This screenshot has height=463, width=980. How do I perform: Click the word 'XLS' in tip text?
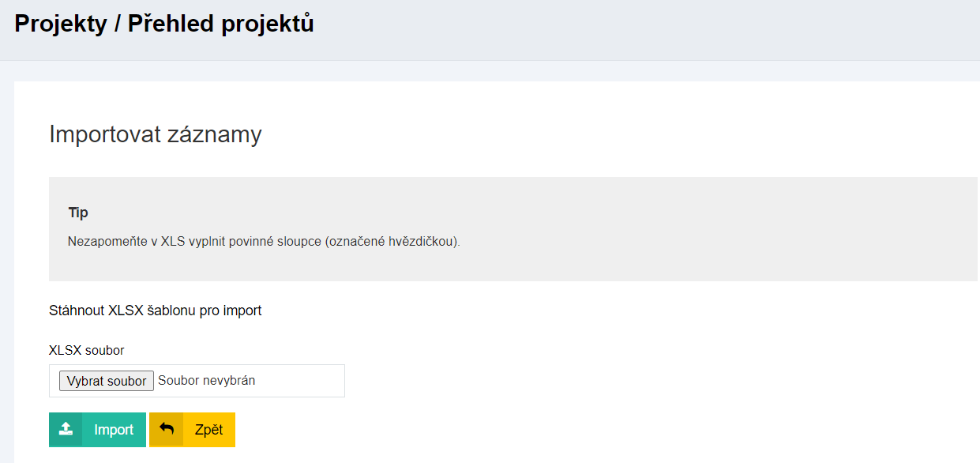173,241
